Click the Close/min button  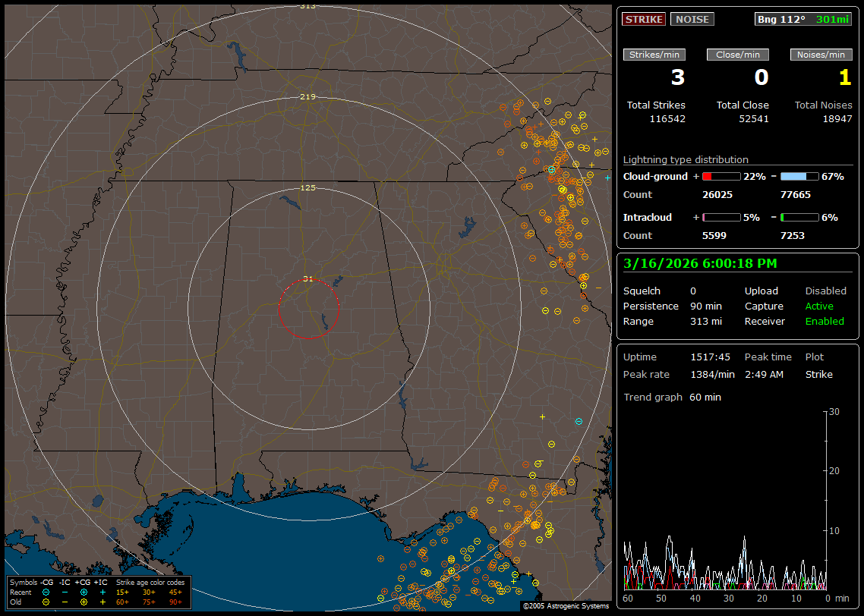738,55
